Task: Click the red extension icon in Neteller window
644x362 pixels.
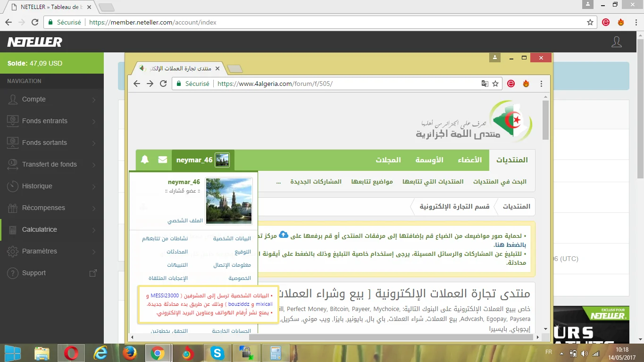Action: [606, 22]
